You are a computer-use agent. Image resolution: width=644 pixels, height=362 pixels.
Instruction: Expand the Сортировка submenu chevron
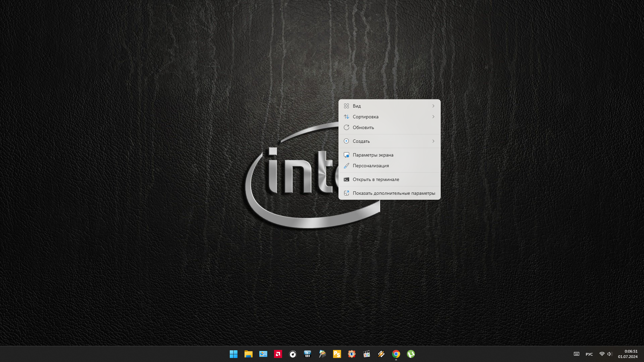pos(433,117)
